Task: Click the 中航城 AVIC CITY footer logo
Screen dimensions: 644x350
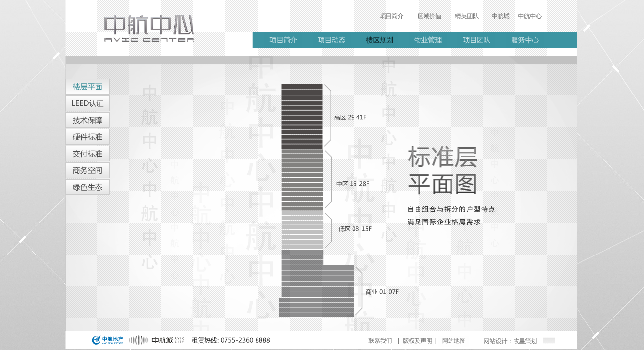Action: click(x=157, y=340)
